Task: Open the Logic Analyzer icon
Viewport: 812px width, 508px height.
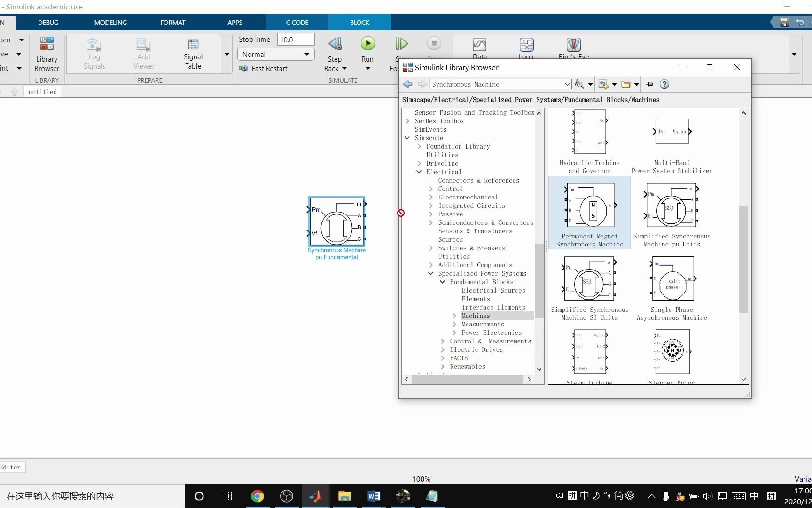Action: click(527, 45)
